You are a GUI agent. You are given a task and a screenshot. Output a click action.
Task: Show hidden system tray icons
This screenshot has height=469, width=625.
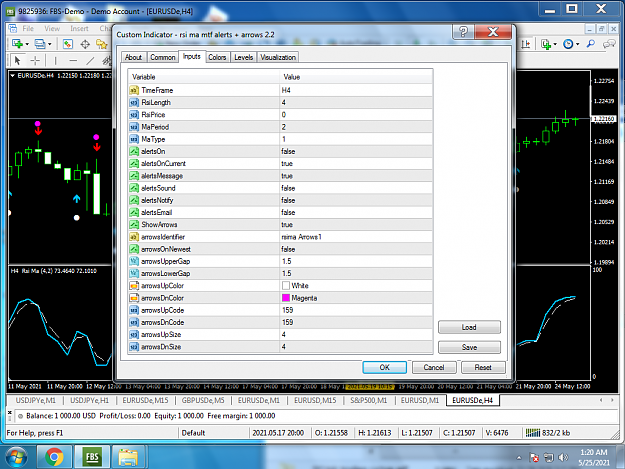(519, 458)
